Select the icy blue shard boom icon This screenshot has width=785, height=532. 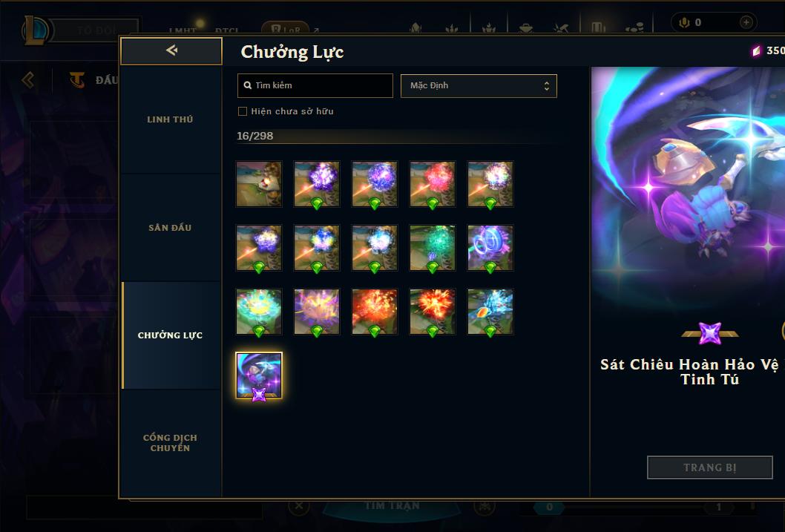[490, 312]
